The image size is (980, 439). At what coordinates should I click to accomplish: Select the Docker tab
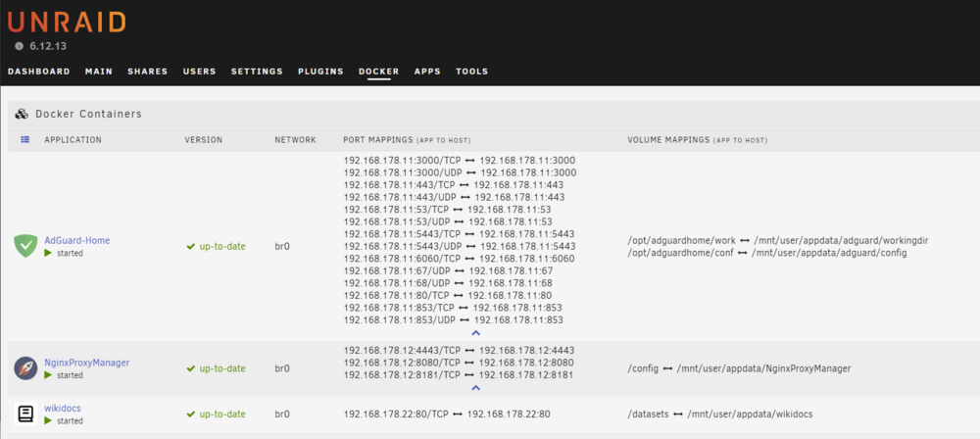click(378, 72)
